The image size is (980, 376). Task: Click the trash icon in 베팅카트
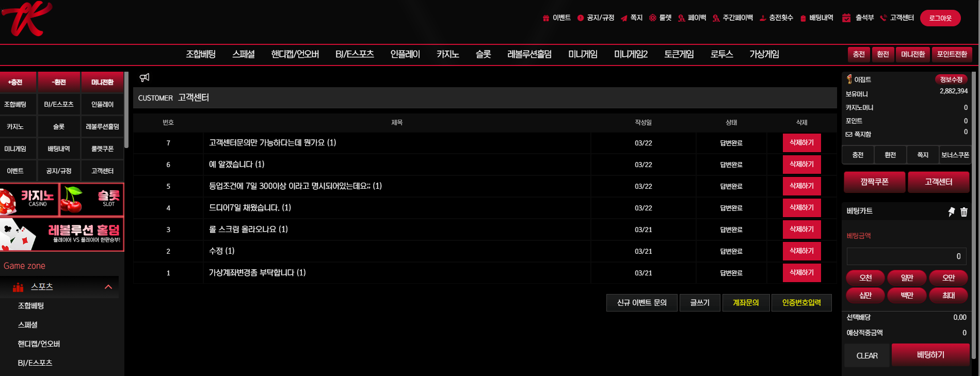coord(964,211)
